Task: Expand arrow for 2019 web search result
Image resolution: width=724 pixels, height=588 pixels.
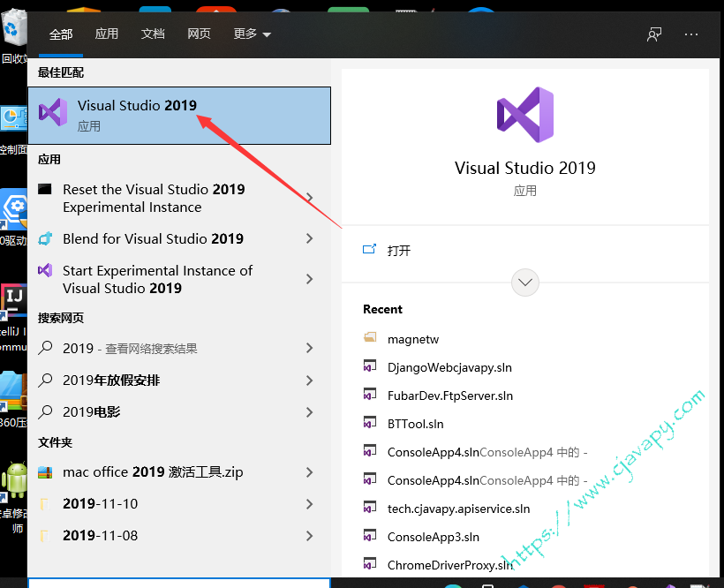Action: [310, 348]
